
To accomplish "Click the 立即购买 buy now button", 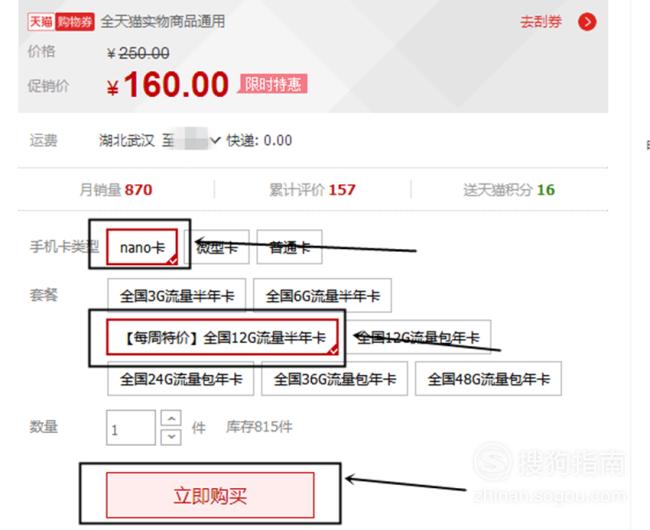I will (210, 495).
